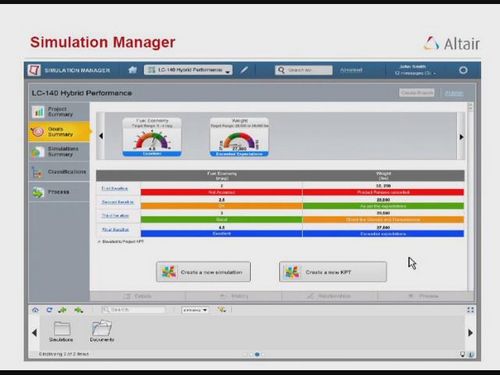Viewport: 500px width, 375px height.
Task: Click Create a new KPI button
Action: point(333,272)
